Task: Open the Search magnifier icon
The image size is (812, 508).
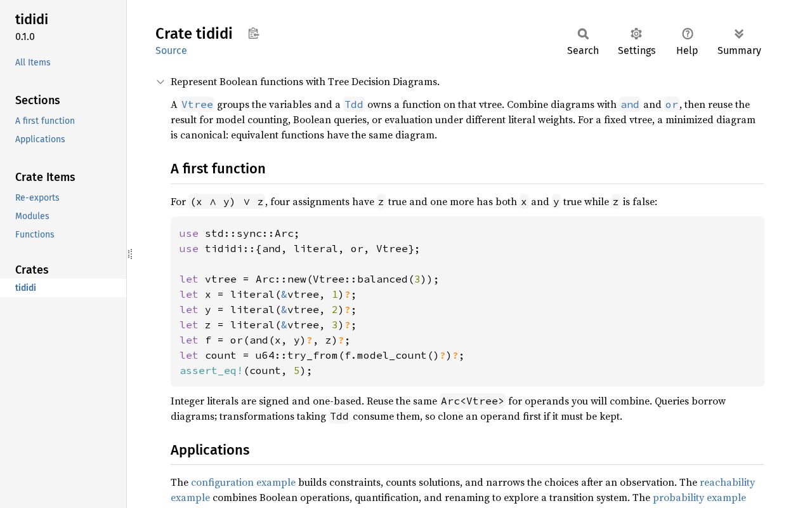Action: tap(583, 34)
